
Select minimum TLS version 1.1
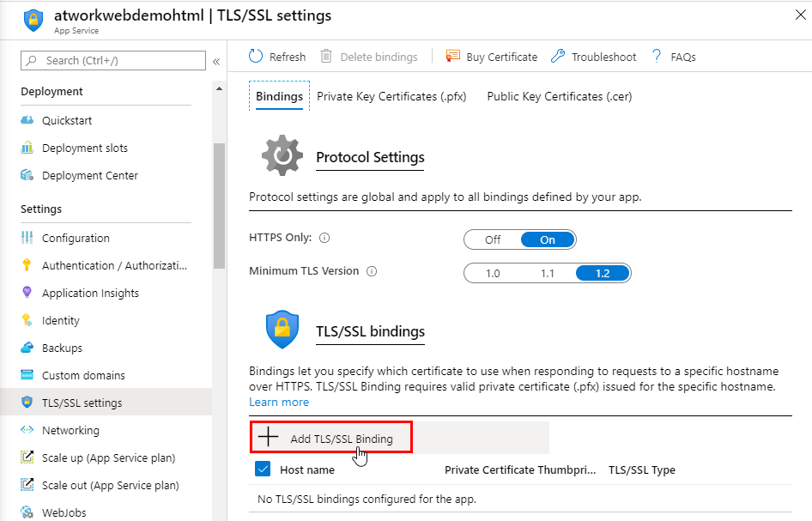(548, 273)
